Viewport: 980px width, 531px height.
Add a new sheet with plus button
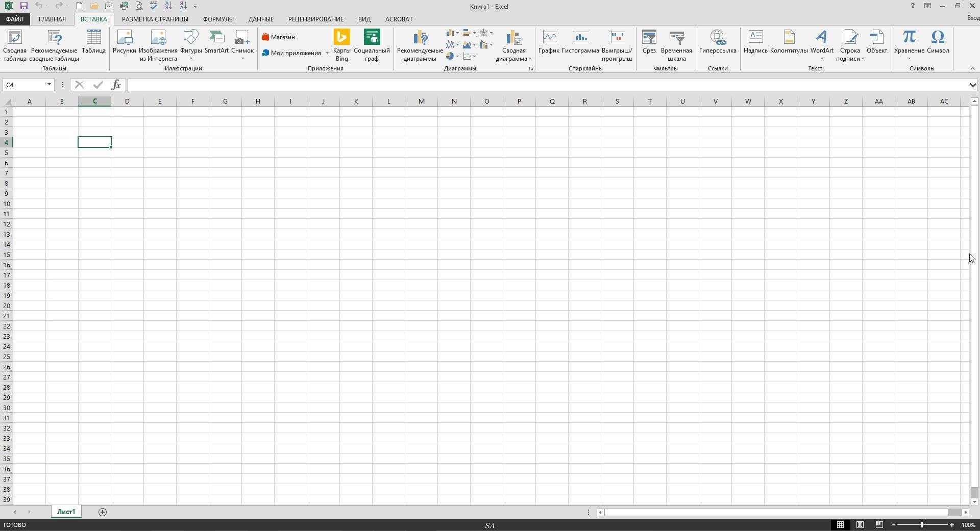[103, 512]
